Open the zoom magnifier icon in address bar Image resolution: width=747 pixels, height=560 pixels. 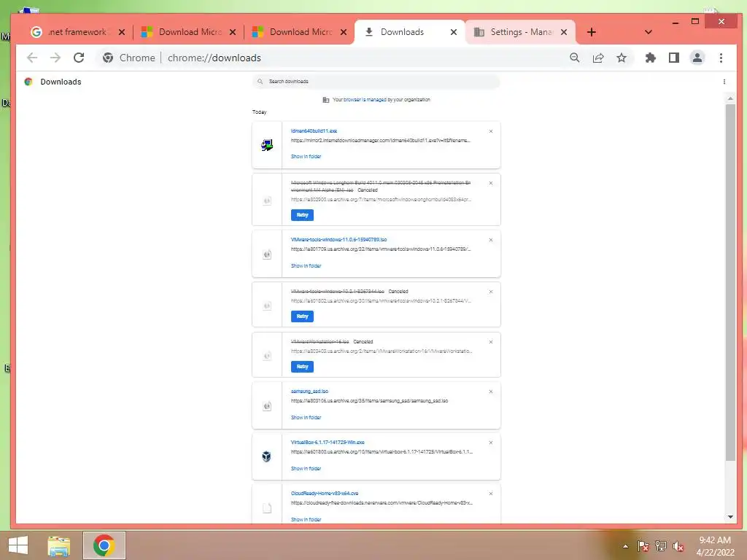coord(575,58)
